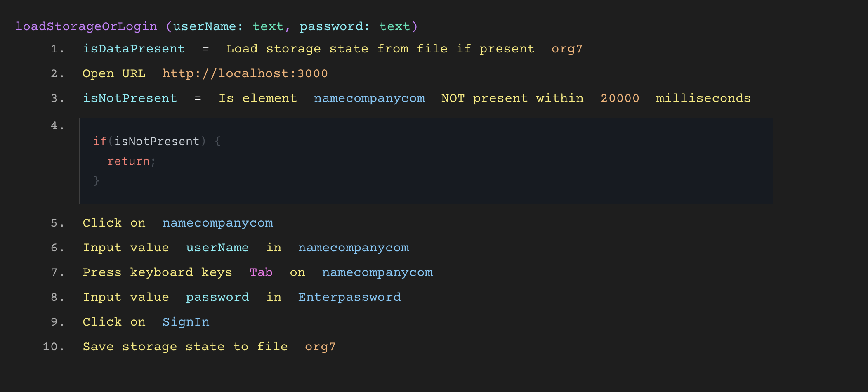Screen dimensions: 868x392
Task: Click the org7 file name in step 1
Action: coord(567,49)
